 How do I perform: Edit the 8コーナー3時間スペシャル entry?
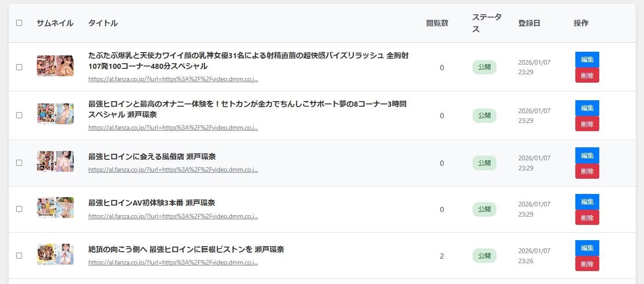(x=587, y=108)
